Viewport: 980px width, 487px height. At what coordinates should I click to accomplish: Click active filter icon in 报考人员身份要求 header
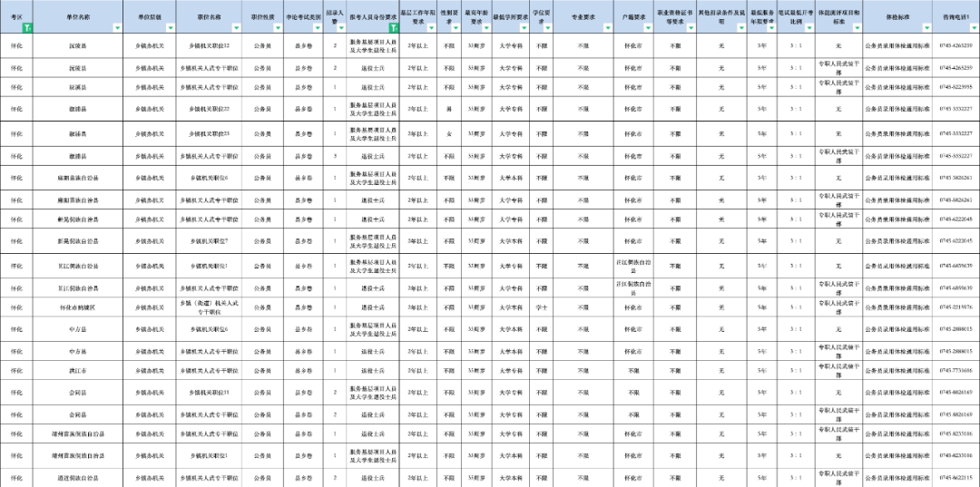(x=393, y=28)
